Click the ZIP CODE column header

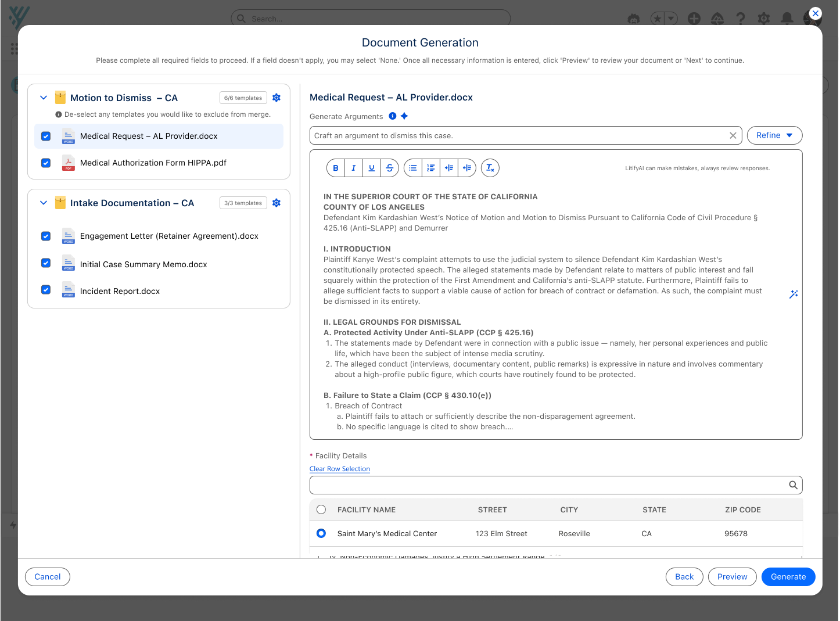[x=743, y=509]
